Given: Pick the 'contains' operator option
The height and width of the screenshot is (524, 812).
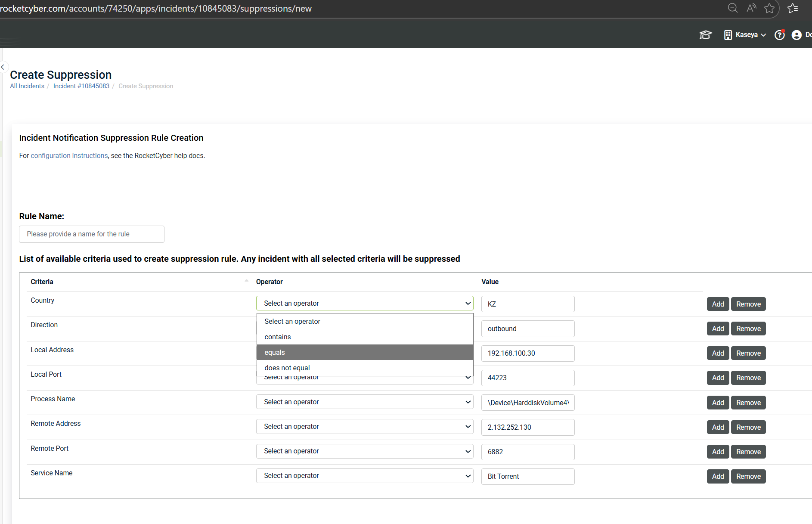Looking at the screenshot, I should (x=364, y=337).
